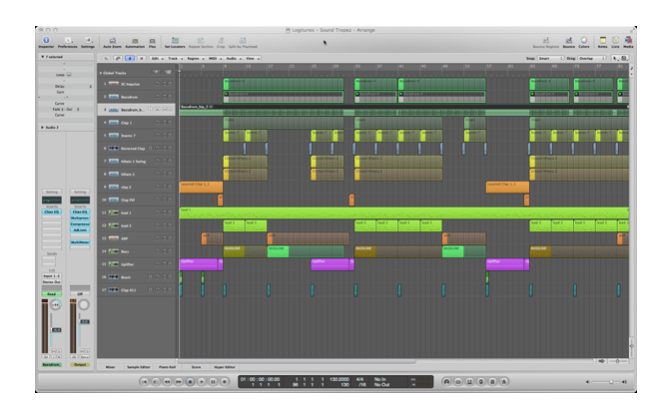This screenshot has height=418, width=665.
Task: Click the Bounce toolbar icon
Action: (x=569, y=41)
